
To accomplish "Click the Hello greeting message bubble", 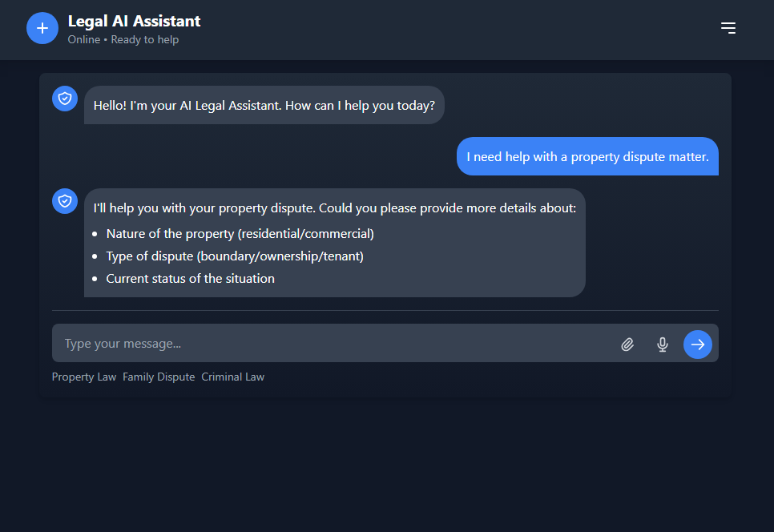I will [264, 105].
